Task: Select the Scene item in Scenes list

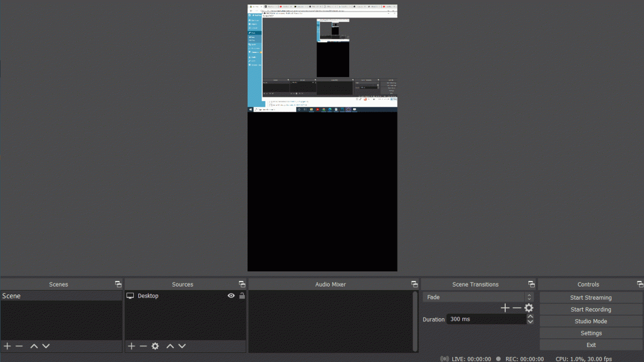Action: point(61,296)
